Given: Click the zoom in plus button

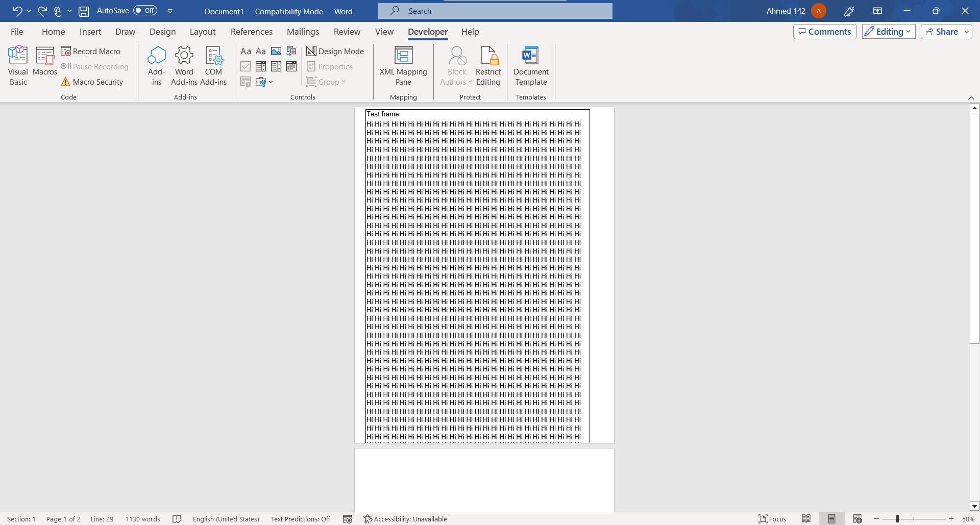Looking at the screenshot, I should 951,519.
